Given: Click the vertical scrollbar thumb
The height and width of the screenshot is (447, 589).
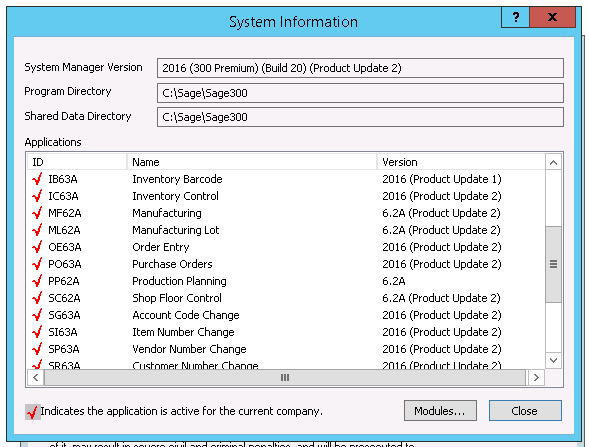Looking at the screenshot, I should [x=553, y=264].
